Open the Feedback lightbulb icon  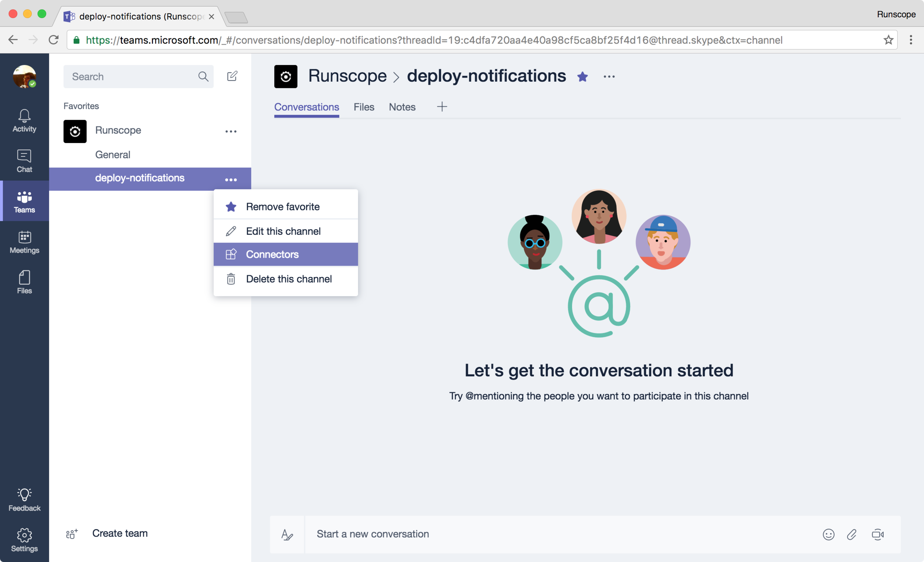(24, 500)
